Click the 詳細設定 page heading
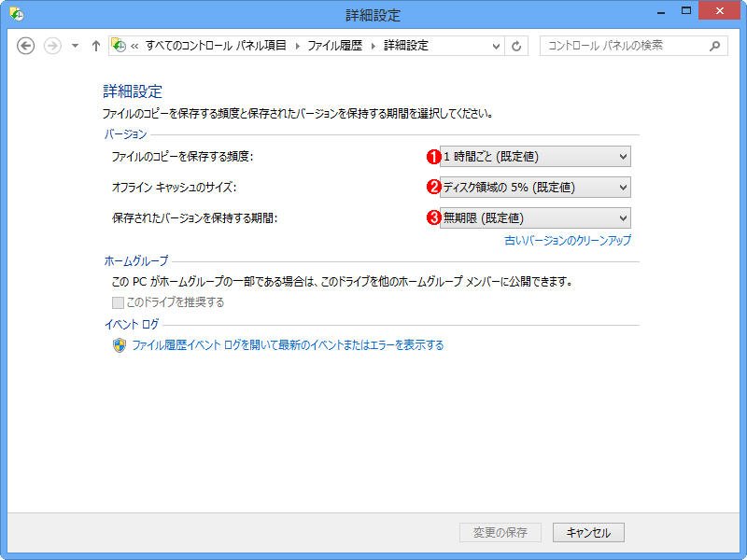Viewport: 747px width, 560px height. pos(133,91)
